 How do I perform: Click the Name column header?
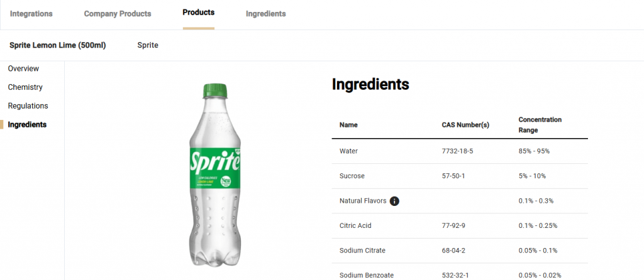348,125
